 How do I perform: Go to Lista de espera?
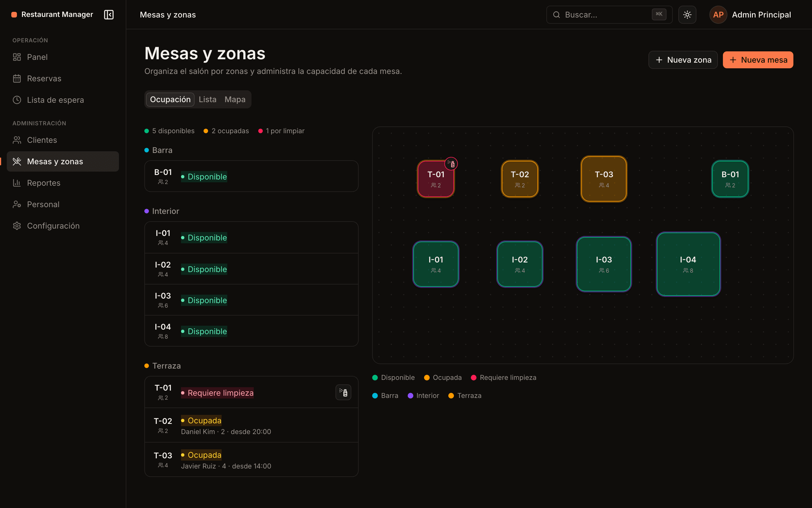pos(63,100)
